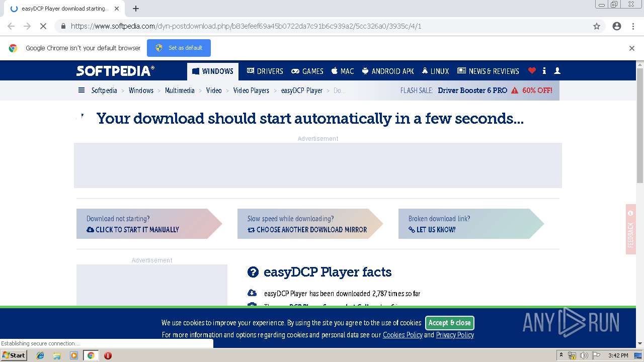
Task: Go to Video breadcrumb link
Action: tap(214, 90)
